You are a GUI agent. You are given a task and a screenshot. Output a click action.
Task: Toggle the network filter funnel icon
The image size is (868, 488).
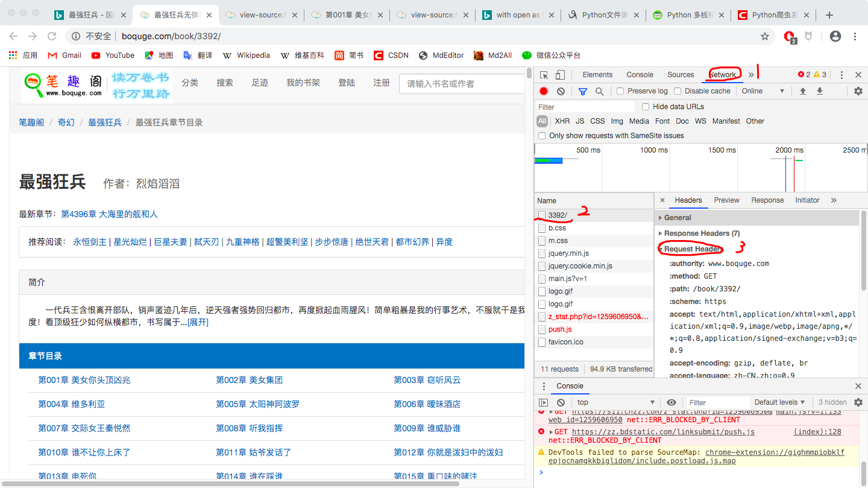click(x=583, y=91)
